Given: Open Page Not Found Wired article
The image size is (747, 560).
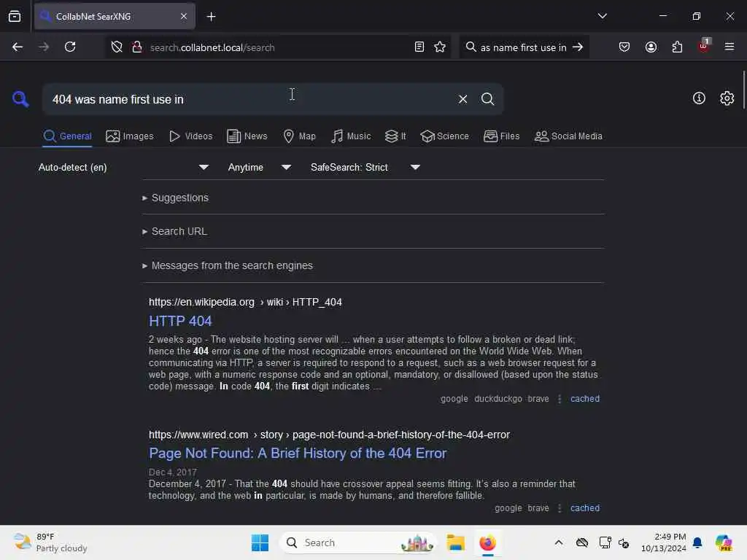Looking at the screenshot, I should 298,453.
